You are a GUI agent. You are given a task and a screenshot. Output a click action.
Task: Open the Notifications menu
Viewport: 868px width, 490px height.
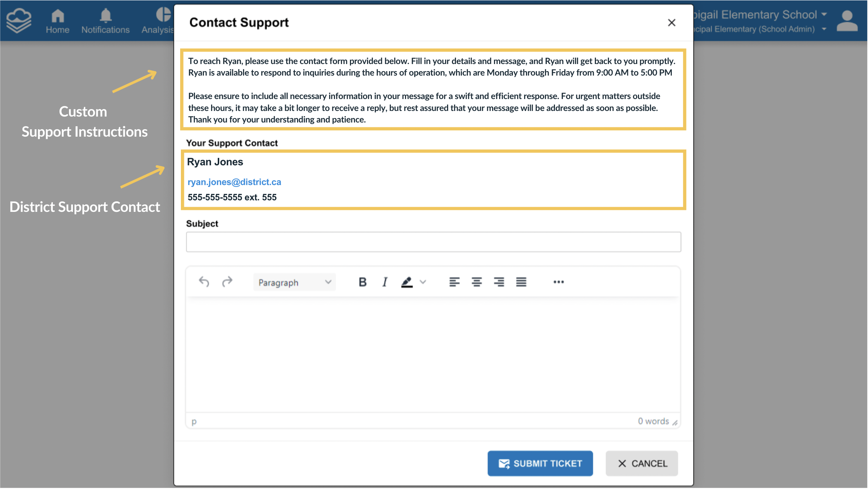[105, 21]
